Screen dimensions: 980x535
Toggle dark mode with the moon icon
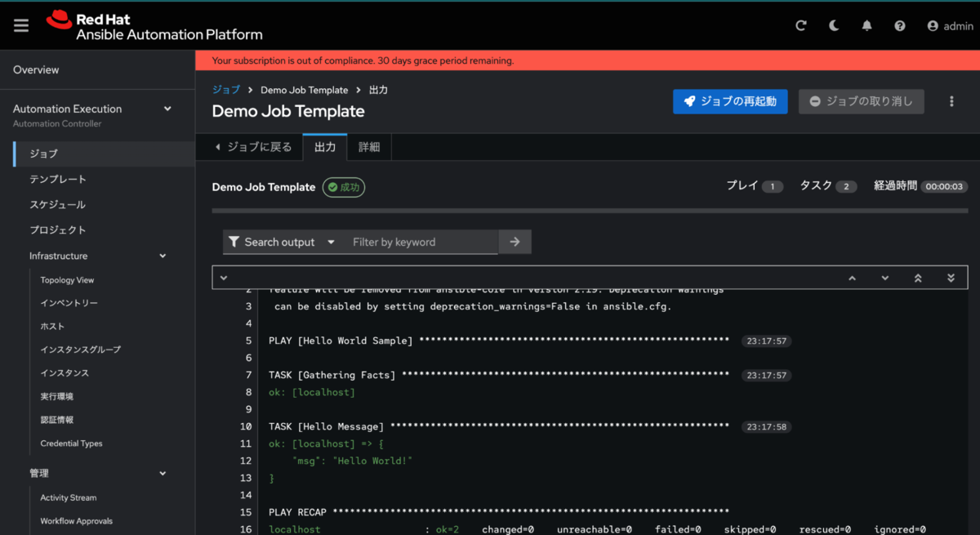pyautogui.click(x=834, y=26)
